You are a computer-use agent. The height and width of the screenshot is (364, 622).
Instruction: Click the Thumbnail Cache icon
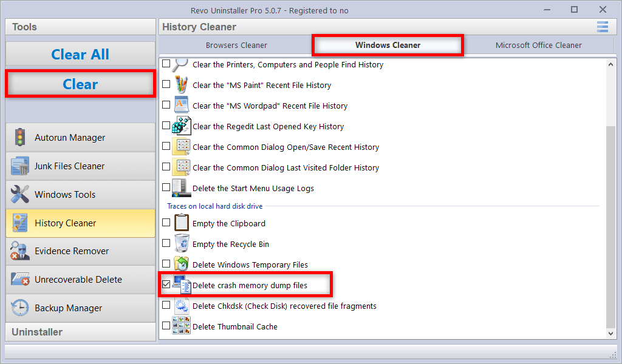(x=181, y=326)
